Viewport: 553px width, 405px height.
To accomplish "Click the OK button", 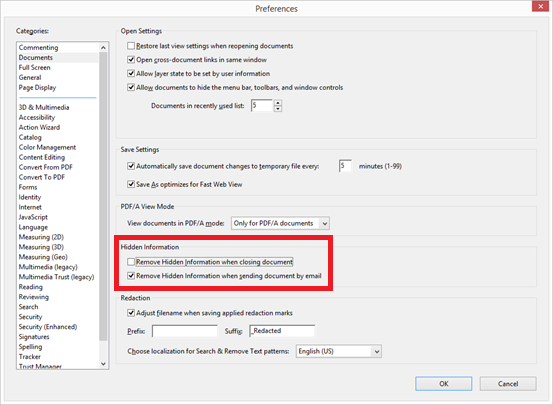I will click(x=444, y=384).
